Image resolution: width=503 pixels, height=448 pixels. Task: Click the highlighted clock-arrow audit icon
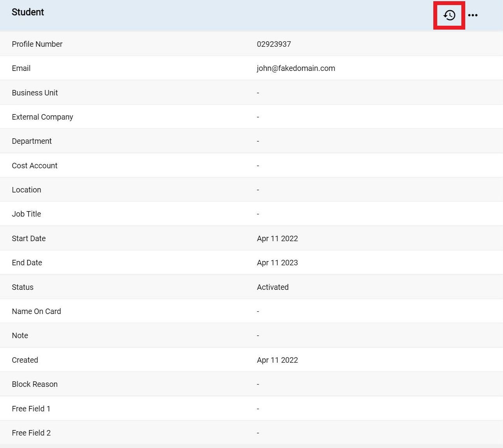(449, 15)
